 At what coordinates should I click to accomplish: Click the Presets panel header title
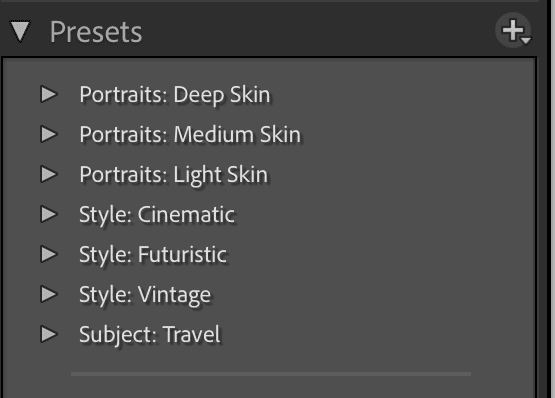click(x=96, y=32)
